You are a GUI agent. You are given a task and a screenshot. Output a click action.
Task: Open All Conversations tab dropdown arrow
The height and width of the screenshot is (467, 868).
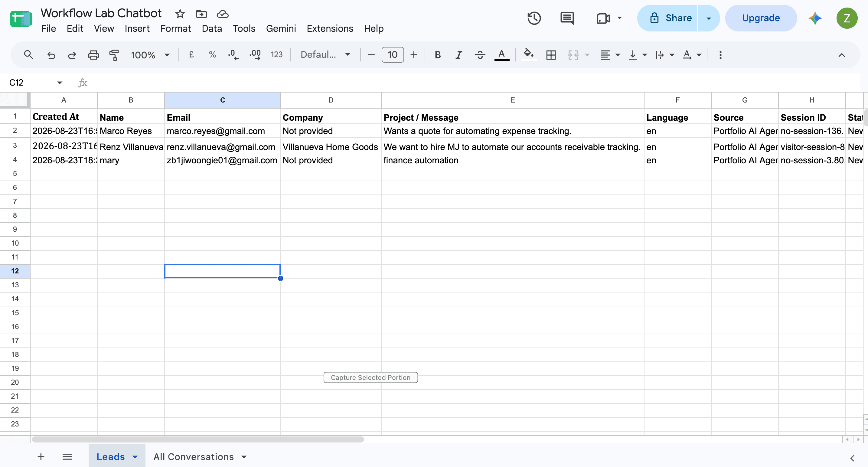click(244, 457)
